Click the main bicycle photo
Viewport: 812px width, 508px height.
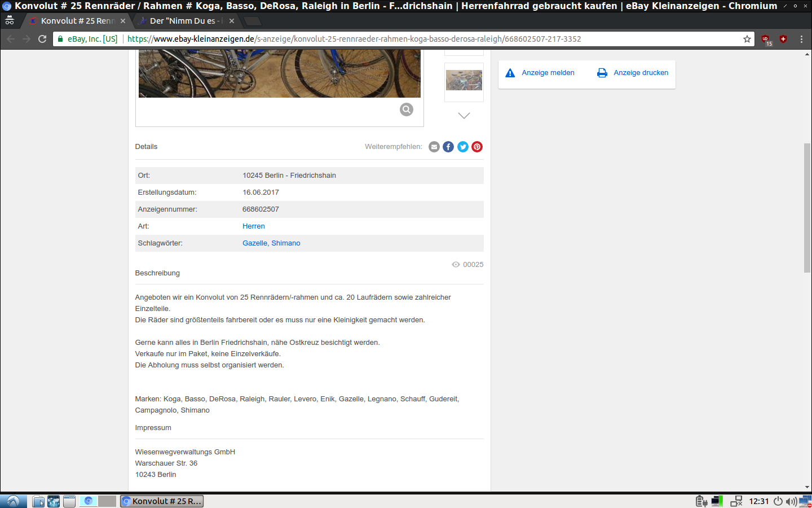pos(280,73)
